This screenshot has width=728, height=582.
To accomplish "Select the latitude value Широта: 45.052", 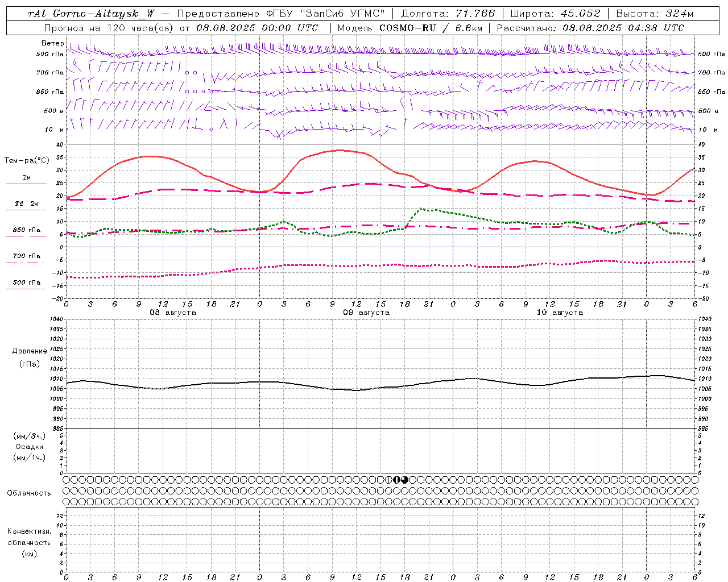I will pos(555,14).
